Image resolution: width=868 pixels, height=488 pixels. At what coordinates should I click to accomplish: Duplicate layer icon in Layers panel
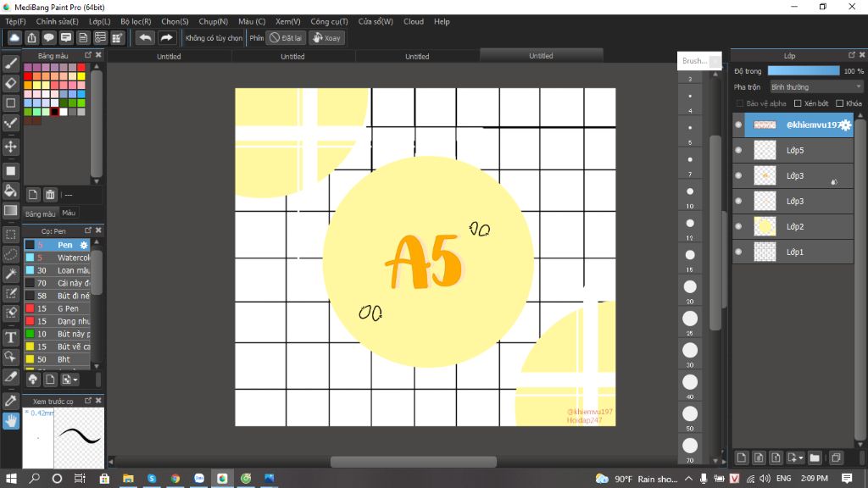pyautogui.click(x=836, y=457)
